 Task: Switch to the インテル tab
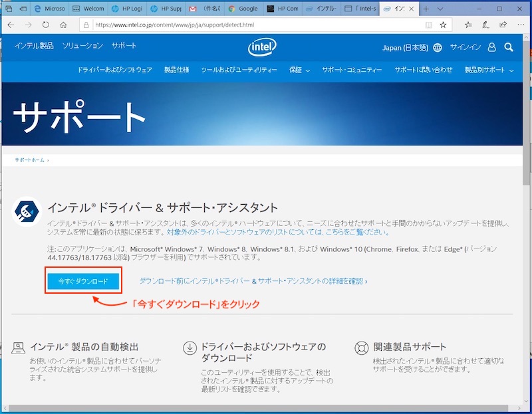coord(321,9)
